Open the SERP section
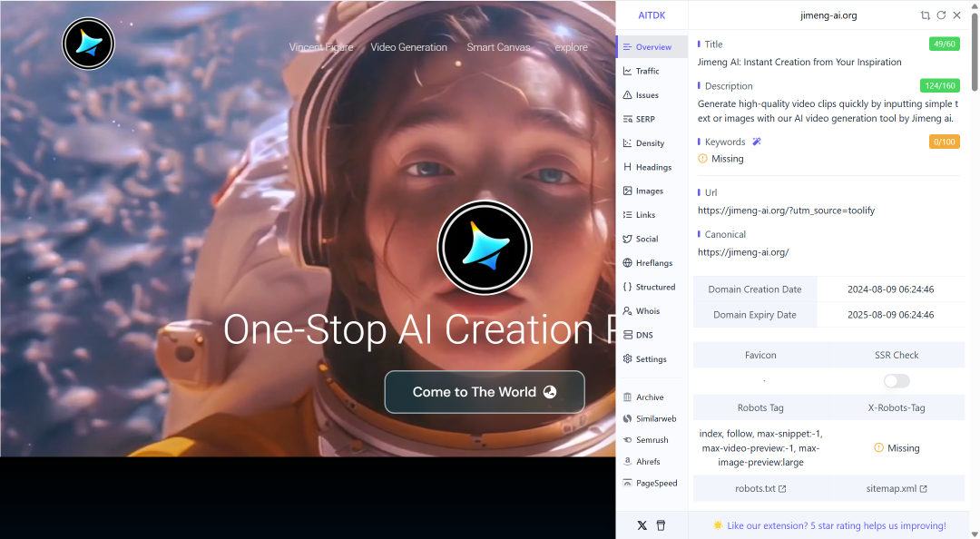Image resolution: width=980 pixels, height=539 pixels. tap(652, 119)
